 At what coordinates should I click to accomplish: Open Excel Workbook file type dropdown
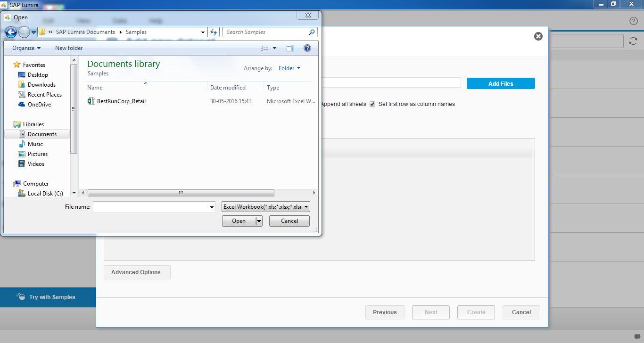[x=266, y=207]
